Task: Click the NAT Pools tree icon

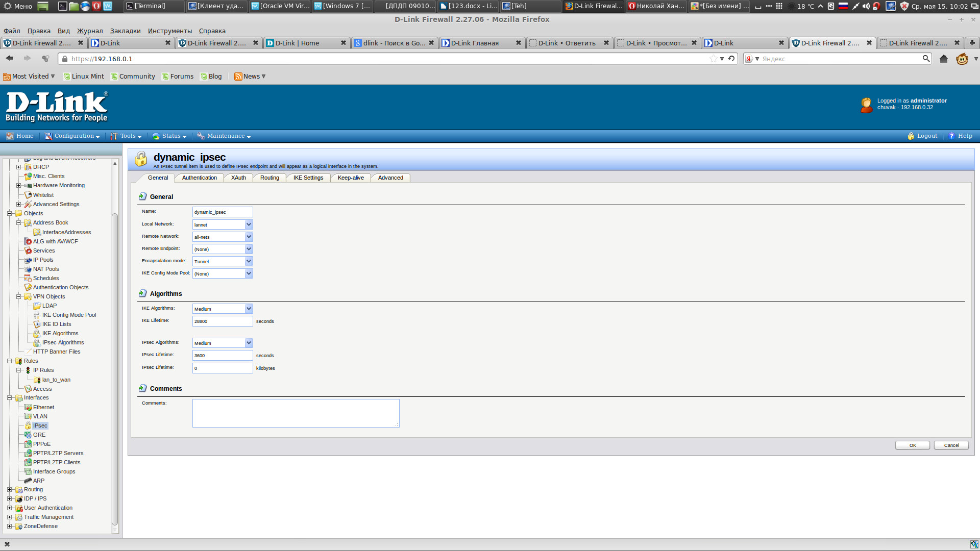Action: tap(28, 269)
